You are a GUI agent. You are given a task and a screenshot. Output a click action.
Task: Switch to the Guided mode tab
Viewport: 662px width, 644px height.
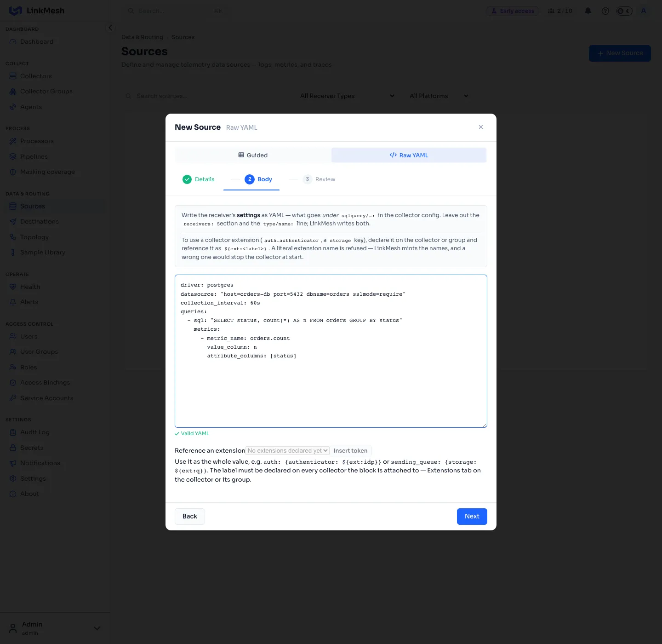253,155
